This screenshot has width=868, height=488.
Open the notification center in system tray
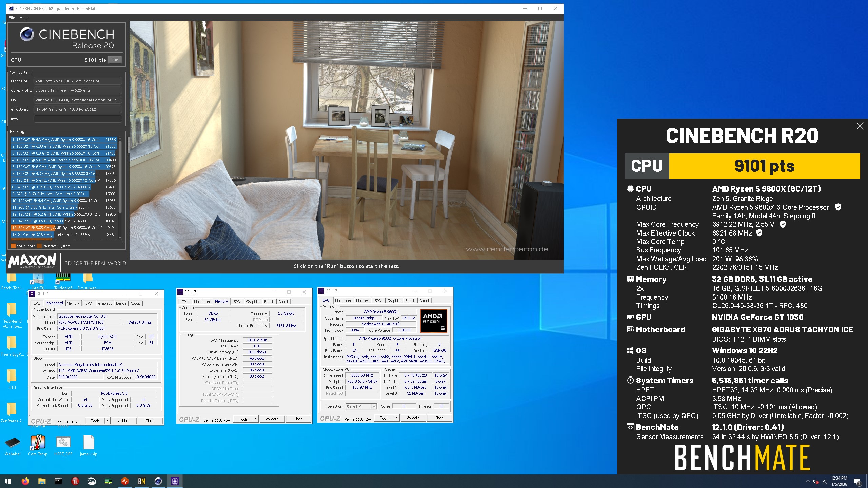point(857,481)
